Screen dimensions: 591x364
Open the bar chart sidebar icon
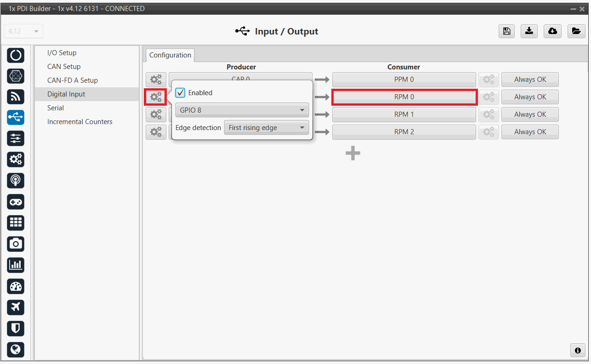tap(16, 265)
